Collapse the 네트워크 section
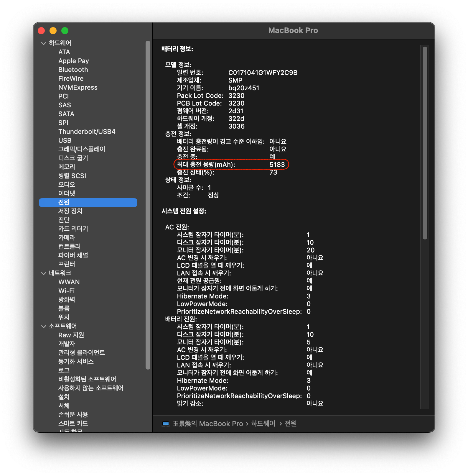 pyautogui.click(x=44, y=273)
